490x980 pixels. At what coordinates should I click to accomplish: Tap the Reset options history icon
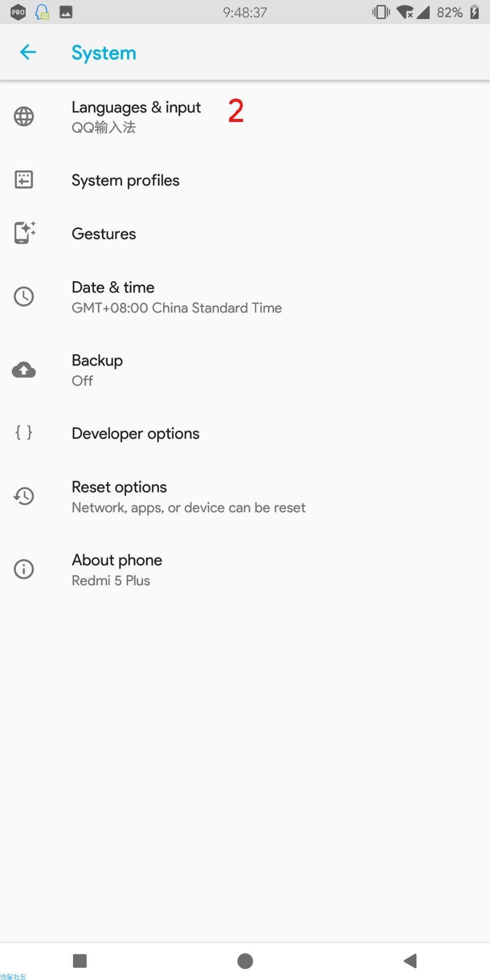[24, 496]
